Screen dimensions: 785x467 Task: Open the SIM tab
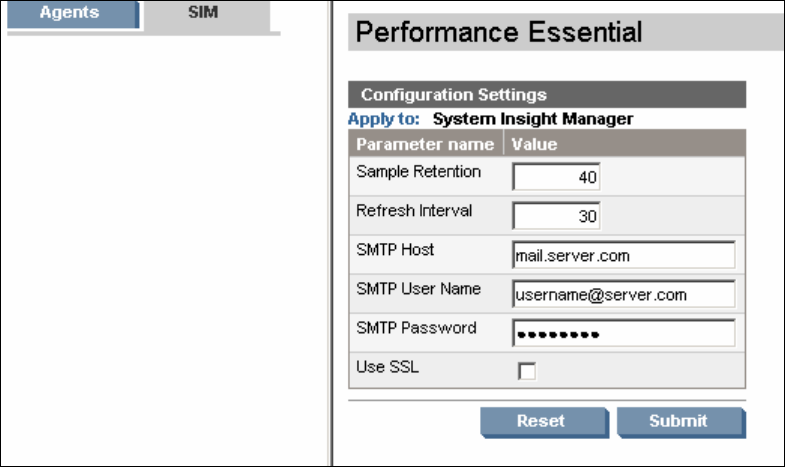(204, 15)
